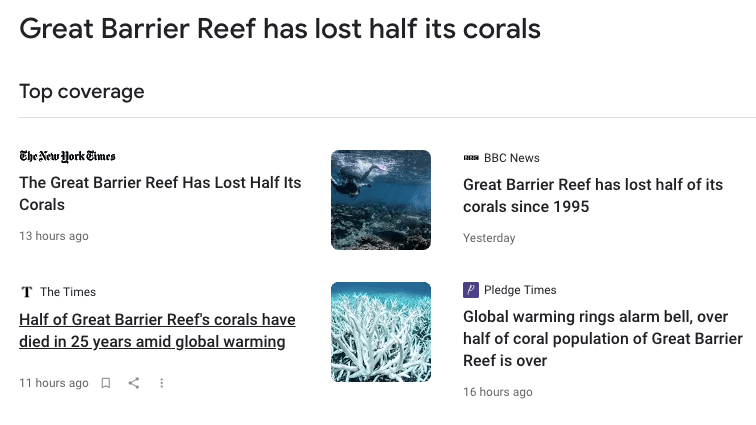Open NYT 'Has Lost Half Its Corals' headline
The image size is (756, 425).
(x=160, y=194)
